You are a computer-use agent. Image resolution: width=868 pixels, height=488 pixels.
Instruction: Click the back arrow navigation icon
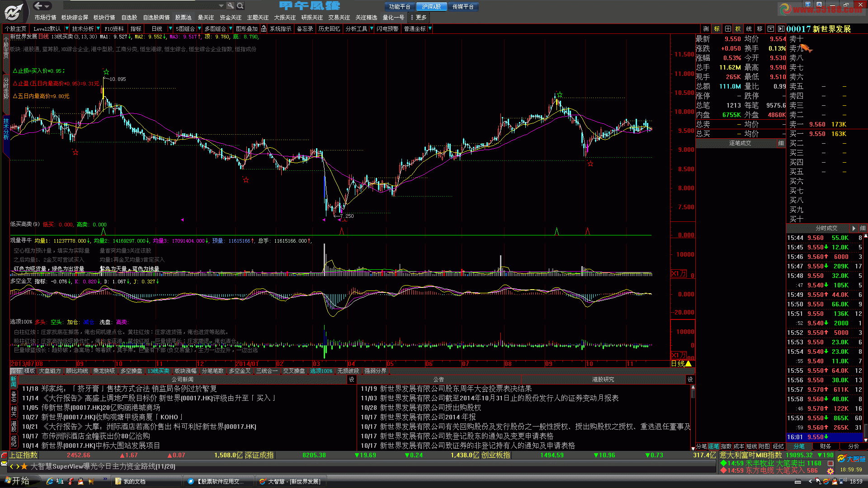(38, 6)
